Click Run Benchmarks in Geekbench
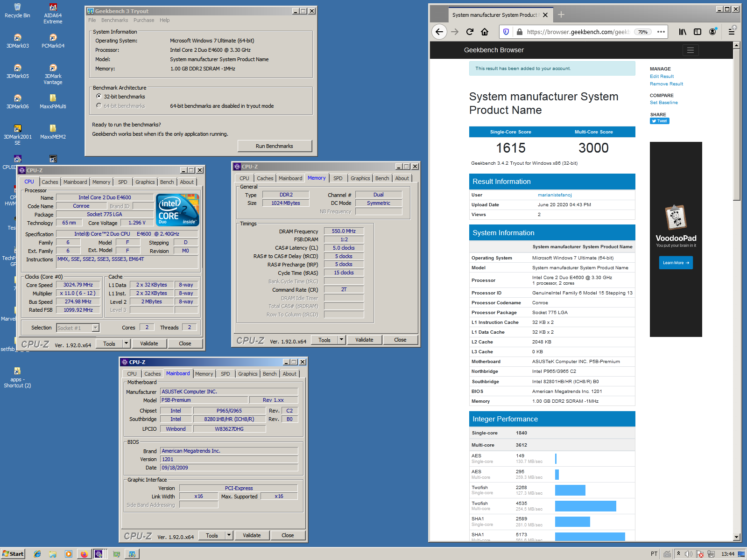The width and height of the screenshot is (747, 560). tap(275, 146)
